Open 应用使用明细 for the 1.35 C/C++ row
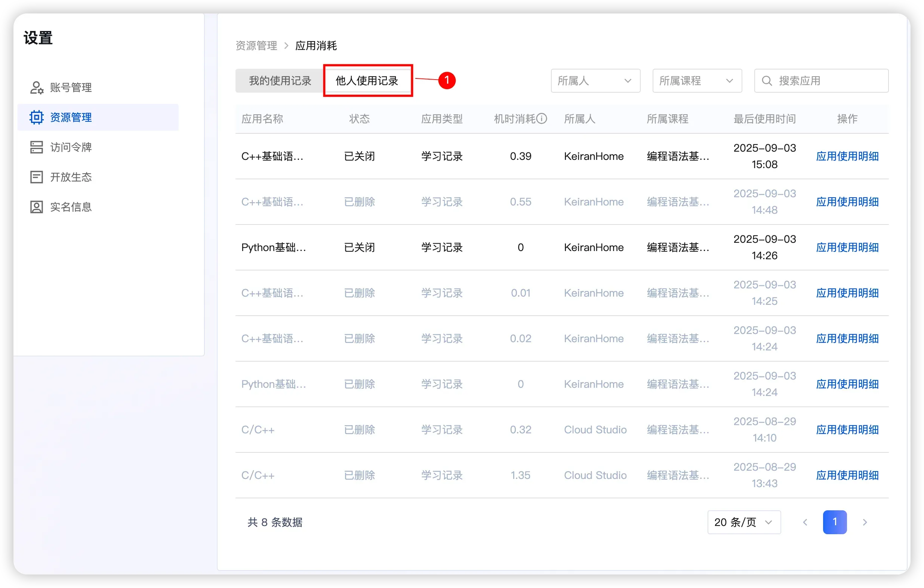 [x=847, y=475]
